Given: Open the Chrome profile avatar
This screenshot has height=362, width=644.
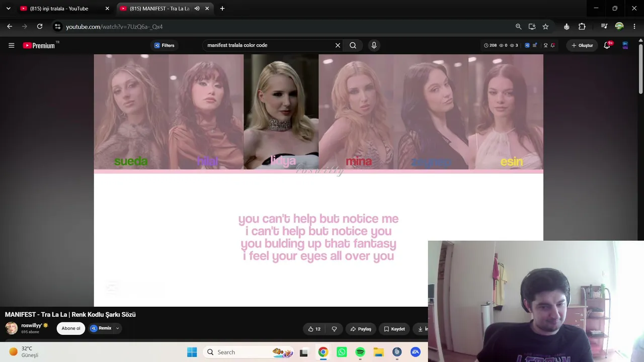Looking at the screenshot, I should pyautogui.click(x=619, y=27).
